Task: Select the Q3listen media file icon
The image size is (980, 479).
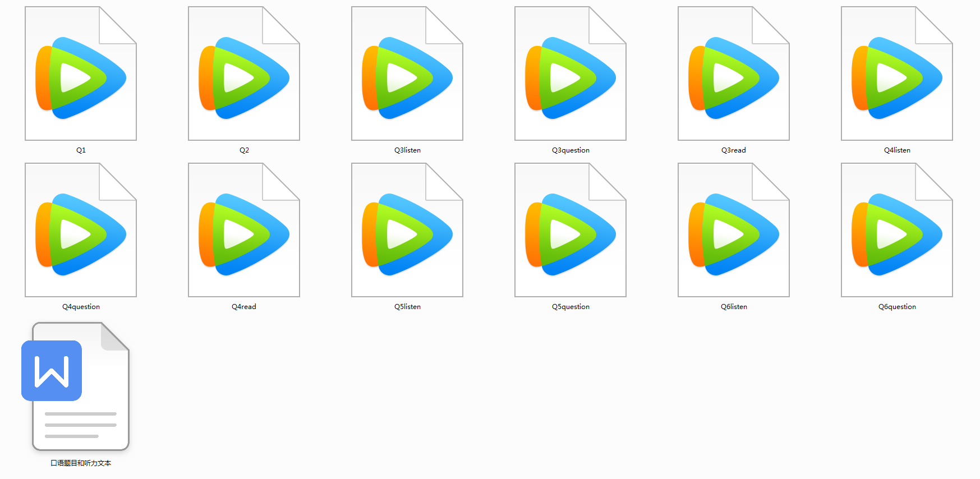Action: click(407, 74)
